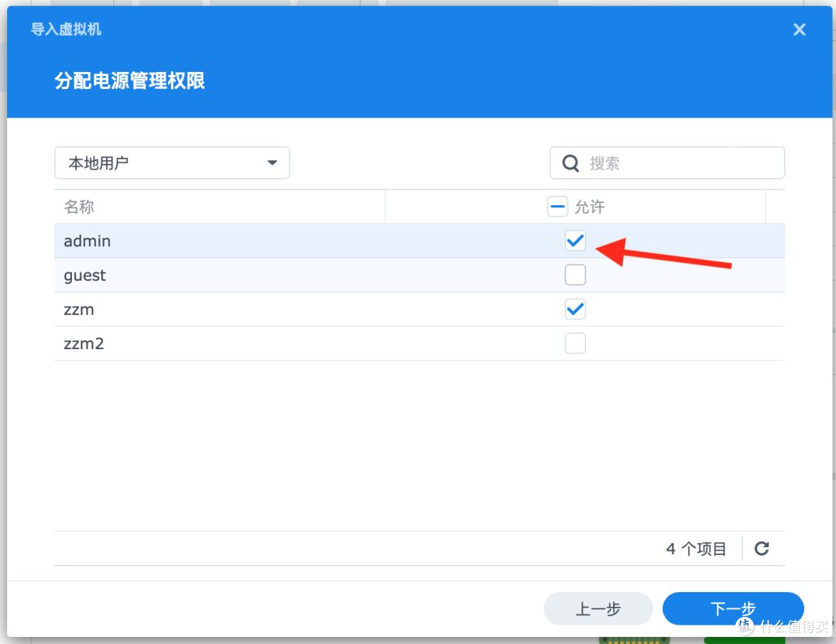The height and width of the screenshot is (644, 836).
Task: Click the indeterminate checkbox icon in 允许 header
Action: [x=558, y=206]
